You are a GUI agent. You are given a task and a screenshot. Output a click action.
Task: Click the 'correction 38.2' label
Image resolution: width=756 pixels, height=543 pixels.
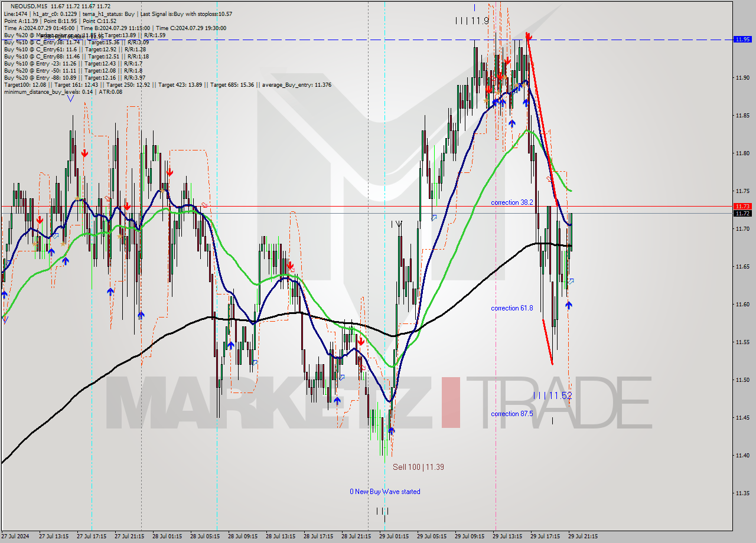pos(512,202)
